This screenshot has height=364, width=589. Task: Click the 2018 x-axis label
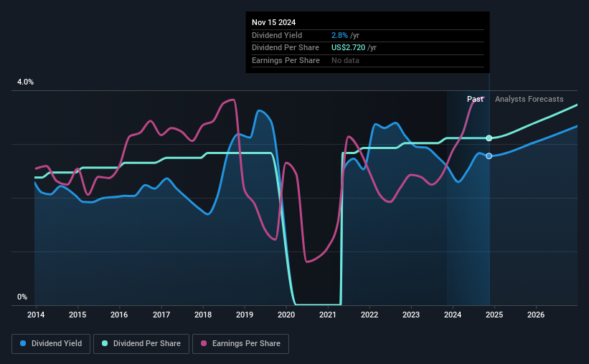203,315
